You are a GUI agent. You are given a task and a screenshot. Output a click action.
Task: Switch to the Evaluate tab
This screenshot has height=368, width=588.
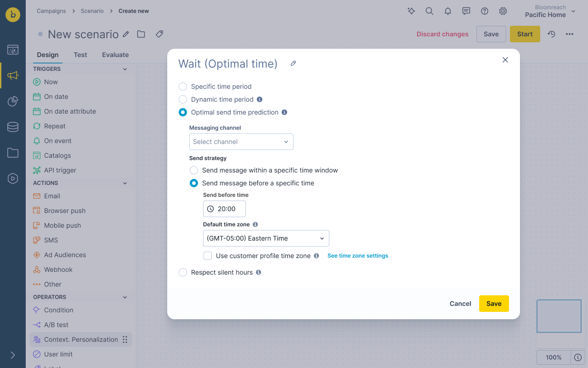[x=115, y=54]
